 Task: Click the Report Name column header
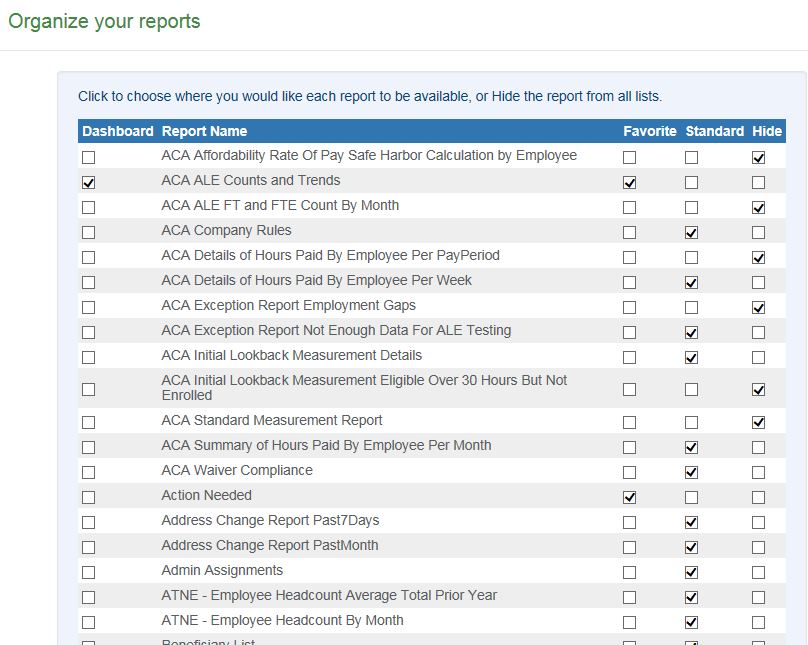pos(204,131)
